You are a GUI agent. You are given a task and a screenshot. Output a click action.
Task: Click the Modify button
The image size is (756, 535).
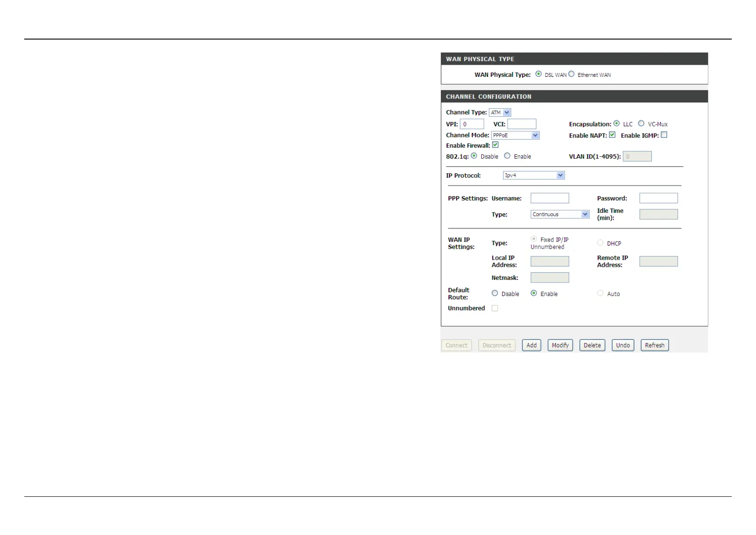click(560, 345)
